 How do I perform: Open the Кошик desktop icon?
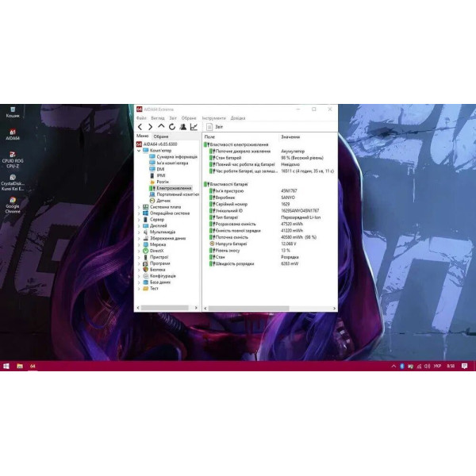click(x=13, y=112)
